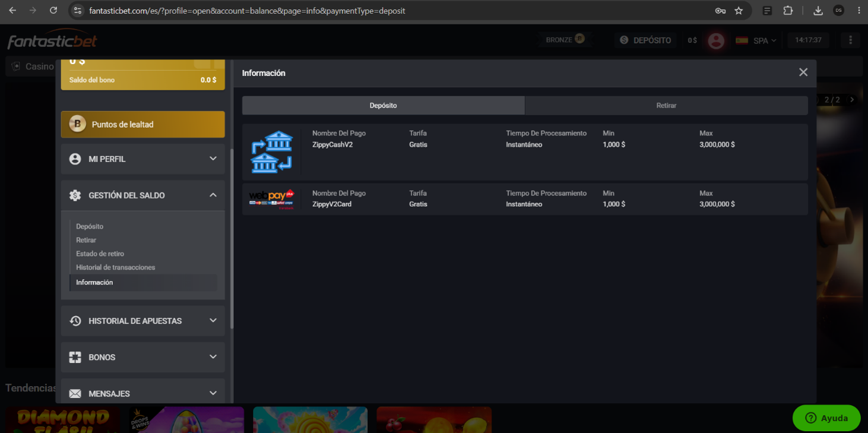This screenshot has height=433, width=868.
Task: Click the ZippyCashV2 payment name
Action: tap(332, 144)
